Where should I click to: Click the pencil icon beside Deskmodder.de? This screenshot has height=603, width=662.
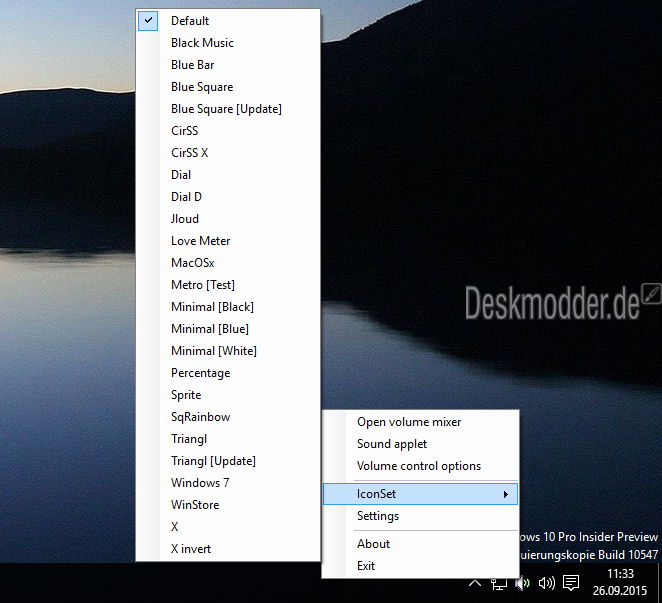[x=652, y=293]
